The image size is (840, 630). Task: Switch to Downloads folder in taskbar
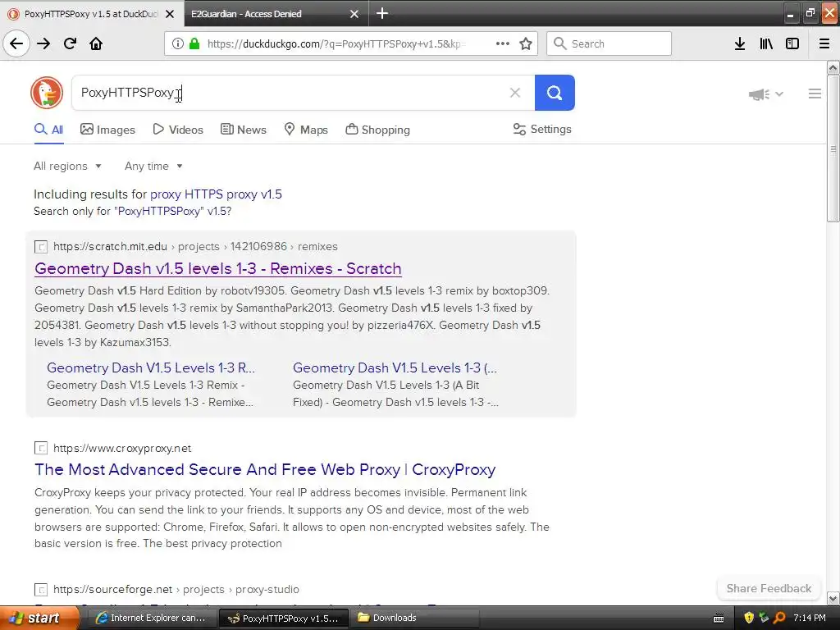(414, 618)
